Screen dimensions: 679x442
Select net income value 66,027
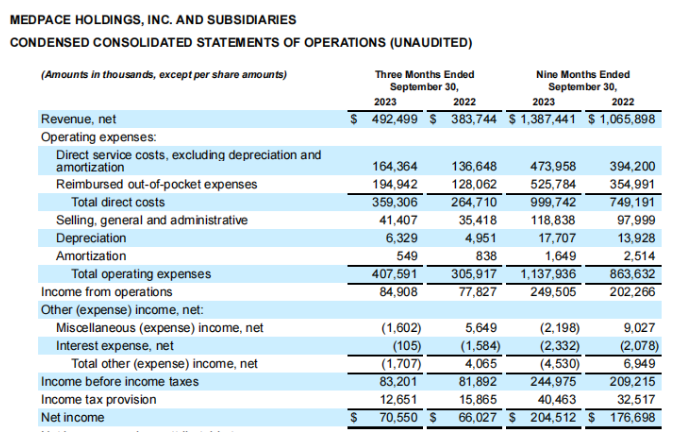pyautogui.click(x=478, y=418)
